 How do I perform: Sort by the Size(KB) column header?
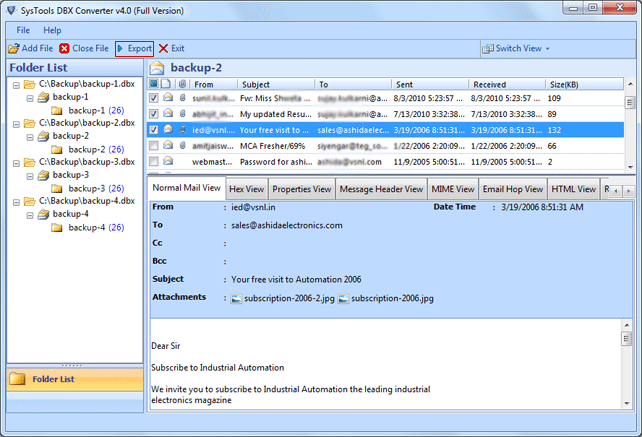[x=585, y=84]
